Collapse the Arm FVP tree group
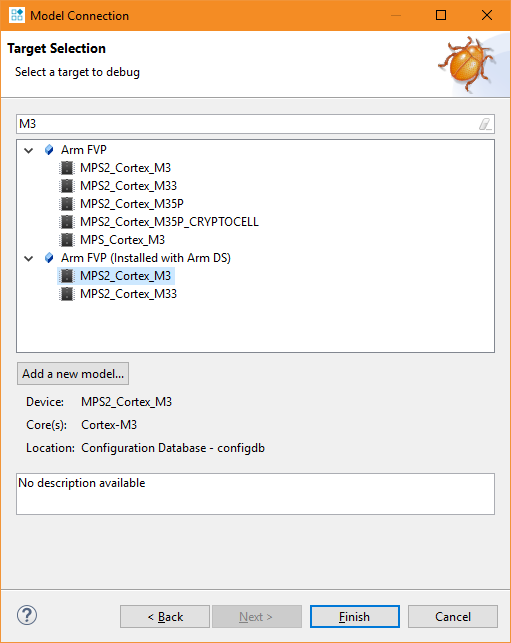The height and width of the screenshot is (643, 511). (x=29, y=150)
